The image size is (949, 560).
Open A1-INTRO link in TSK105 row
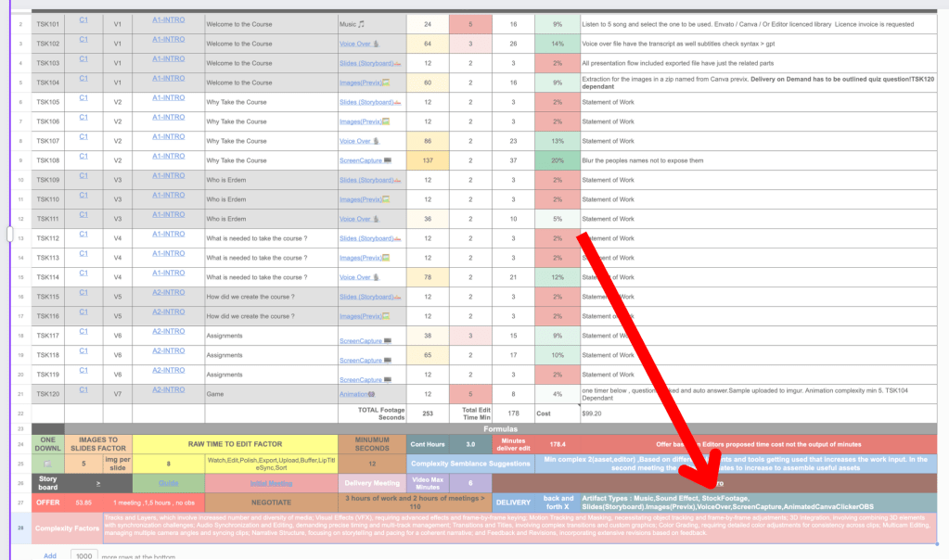tap(168, 98)
